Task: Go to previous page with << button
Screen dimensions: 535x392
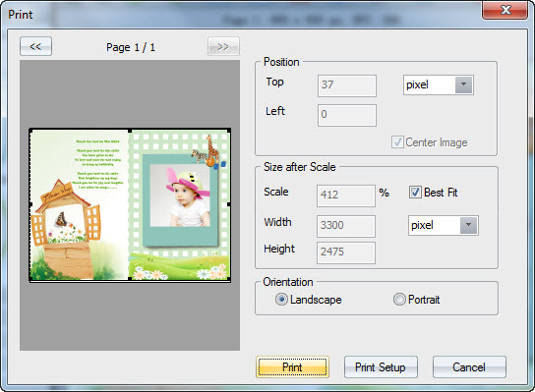Action: coord(35,46)
